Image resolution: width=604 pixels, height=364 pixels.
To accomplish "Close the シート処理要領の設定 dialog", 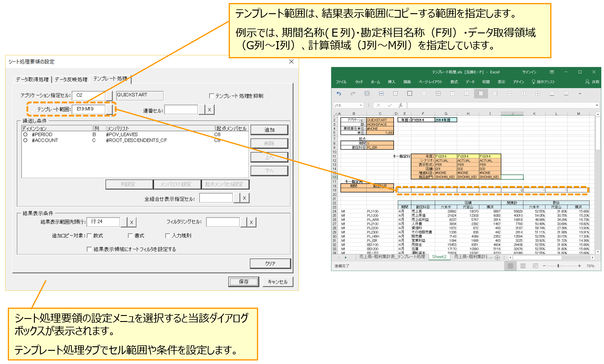I will coord(291,62).
